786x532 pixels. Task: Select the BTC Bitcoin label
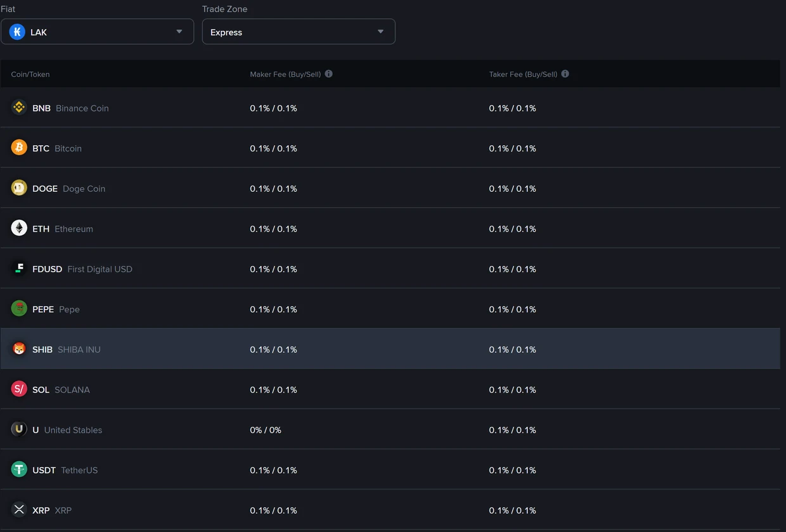[57, 149]
